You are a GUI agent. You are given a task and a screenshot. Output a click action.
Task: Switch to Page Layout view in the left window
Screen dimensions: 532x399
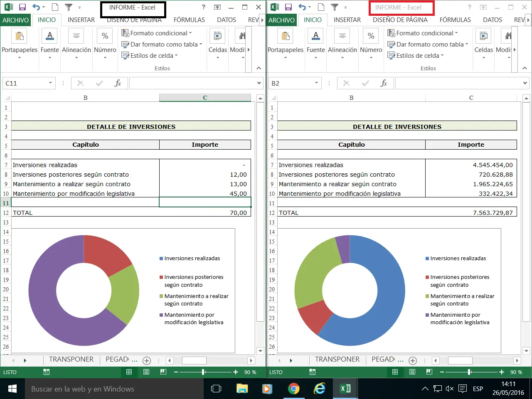pos(146,372)
